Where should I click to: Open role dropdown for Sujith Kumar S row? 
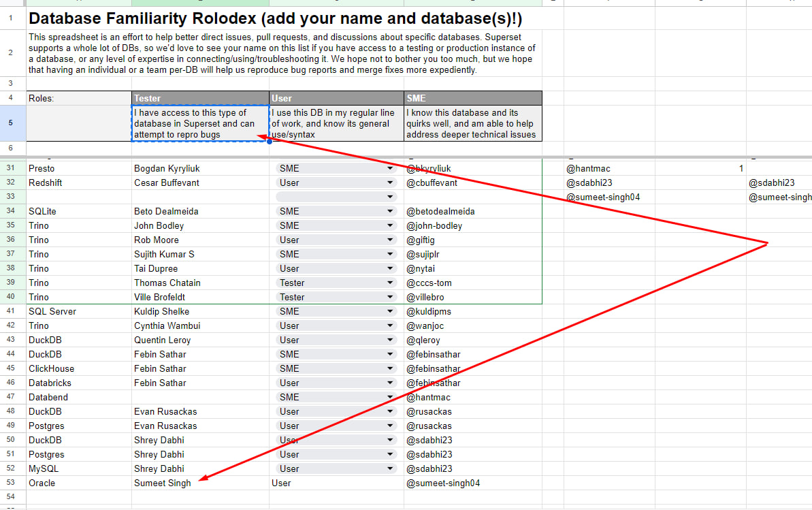coord(389,254)
